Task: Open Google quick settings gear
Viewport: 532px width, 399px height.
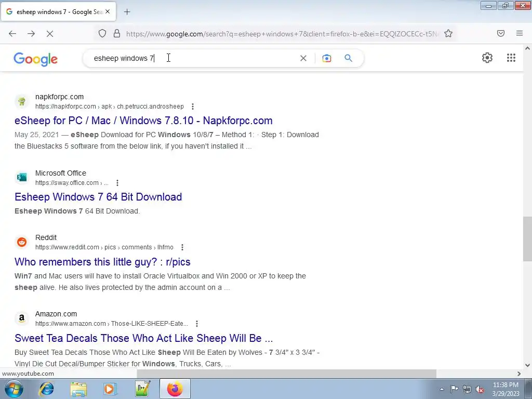Action: coord(487,58)
